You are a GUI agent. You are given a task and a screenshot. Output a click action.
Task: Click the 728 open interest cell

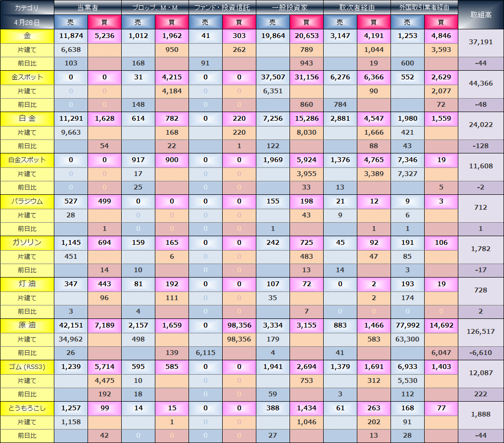click(x=481, y=291)
